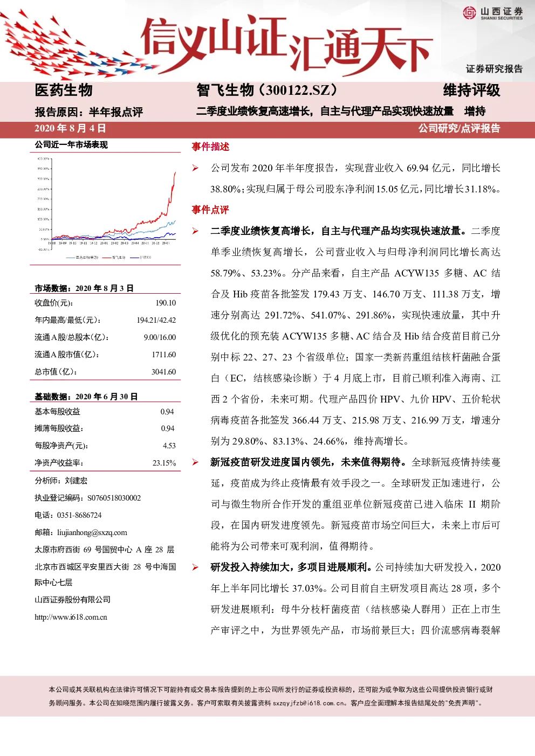The image size is (535, 756).
Task: Click the 事件描述 section heading
Action: pos(210,147)
